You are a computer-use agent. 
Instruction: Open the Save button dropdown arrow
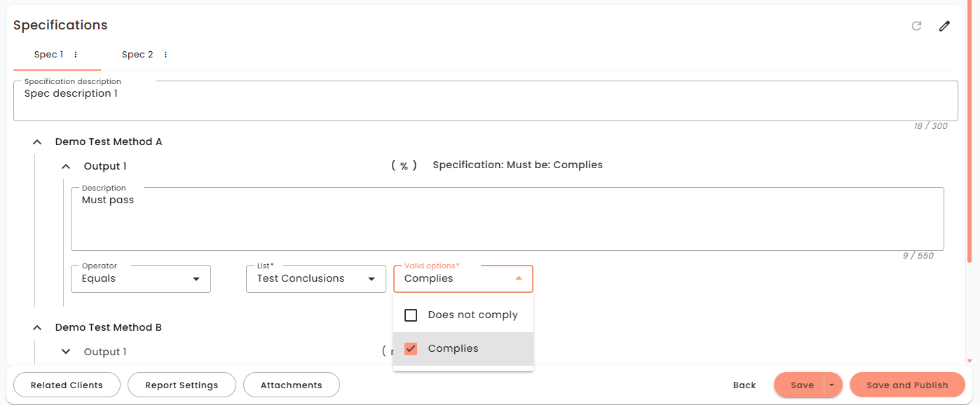pos(832,385)
